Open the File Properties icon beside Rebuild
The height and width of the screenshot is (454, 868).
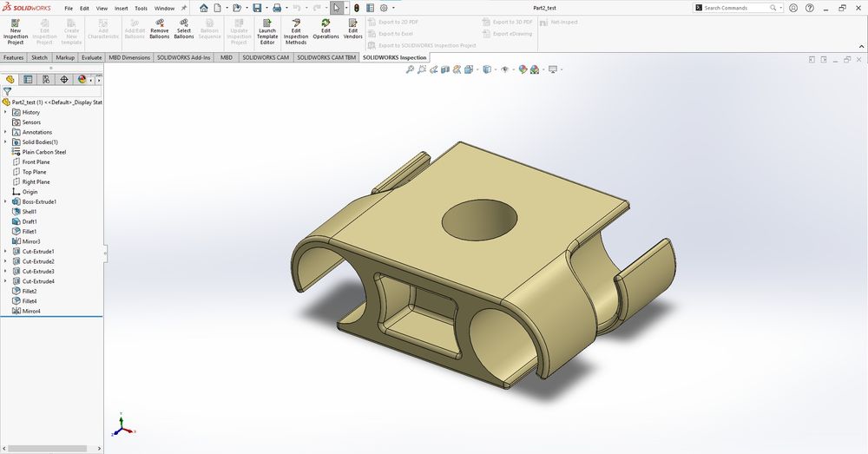pyautogui.click(x=370, y=8)
